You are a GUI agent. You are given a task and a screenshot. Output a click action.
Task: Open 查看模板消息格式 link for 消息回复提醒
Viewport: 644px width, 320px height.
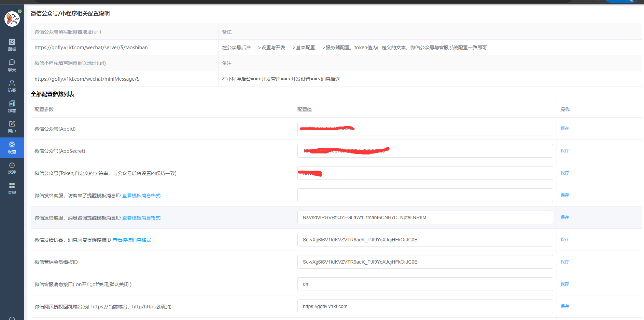(x=132, y=240)
